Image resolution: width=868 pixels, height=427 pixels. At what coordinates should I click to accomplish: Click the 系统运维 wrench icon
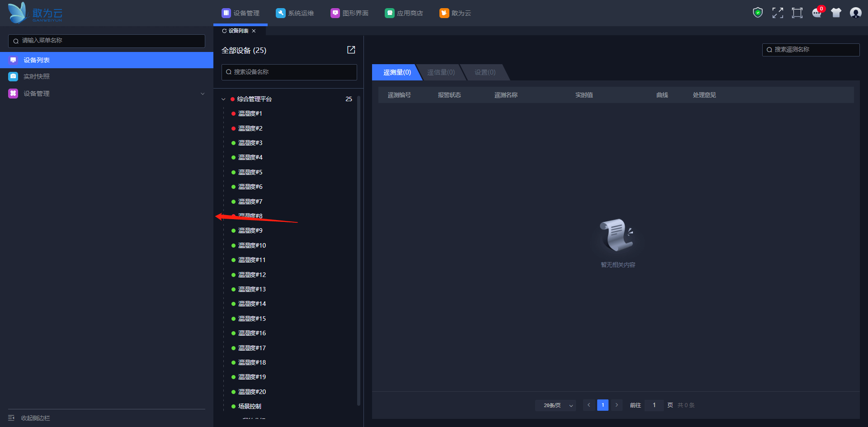[281, 13]
